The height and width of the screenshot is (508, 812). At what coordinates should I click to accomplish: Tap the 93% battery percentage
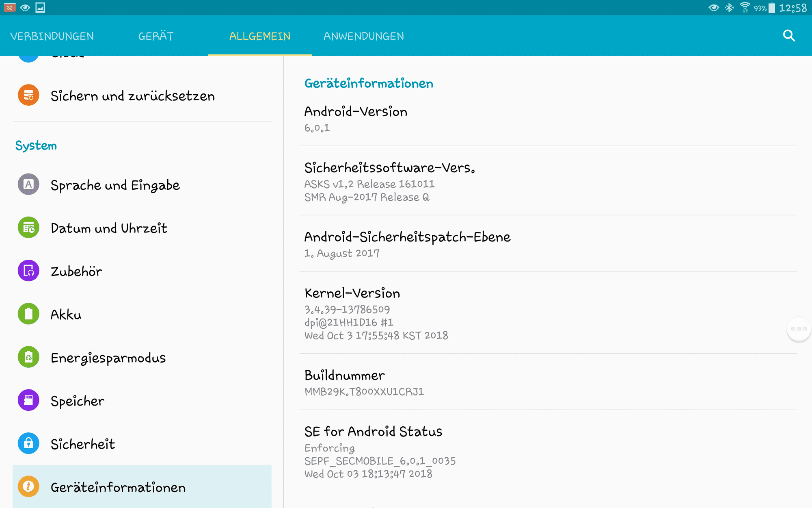[x=760, y=8]
